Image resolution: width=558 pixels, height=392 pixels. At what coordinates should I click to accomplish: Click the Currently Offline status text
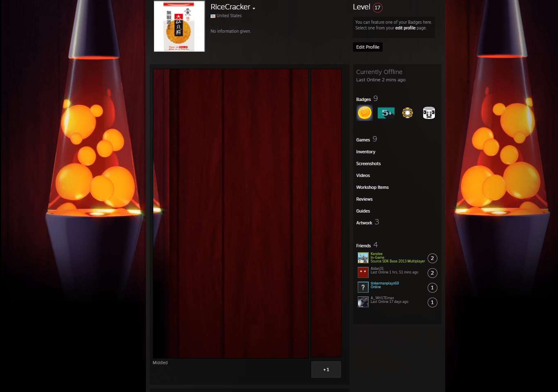[379, 72]
